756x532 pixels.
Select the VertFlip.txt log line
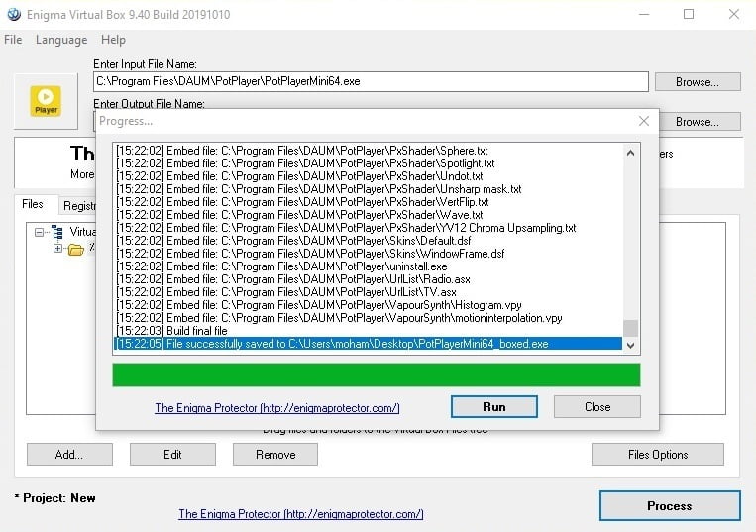click(368, 202)
